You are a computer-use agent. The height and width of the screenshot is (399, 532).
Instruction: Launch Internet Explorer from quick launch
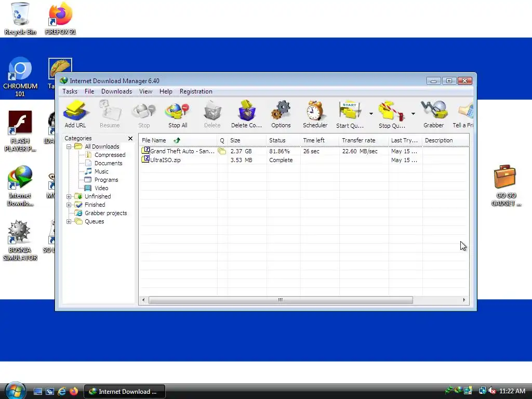point(62,391)
